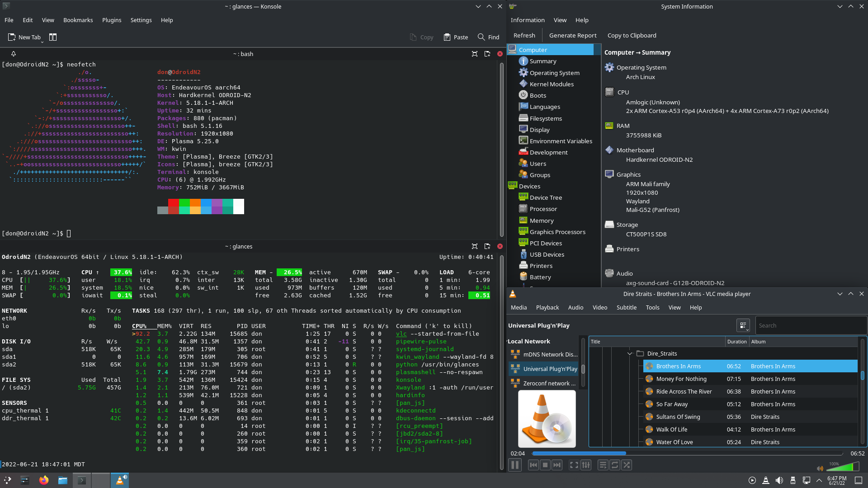Open System Settings from taskbar
This screenshot has width=868, height=488.
point(25,480)
